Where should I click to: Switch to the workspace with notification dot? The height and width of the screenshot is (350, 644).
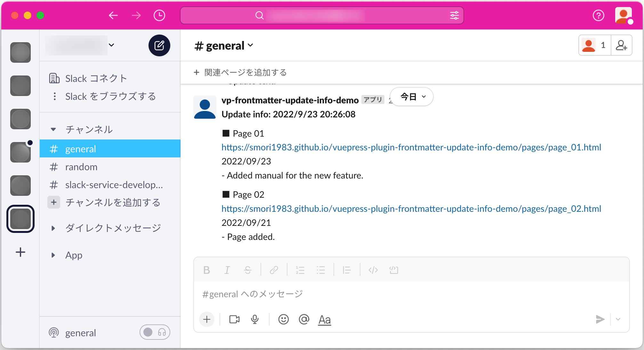[20, 152]
